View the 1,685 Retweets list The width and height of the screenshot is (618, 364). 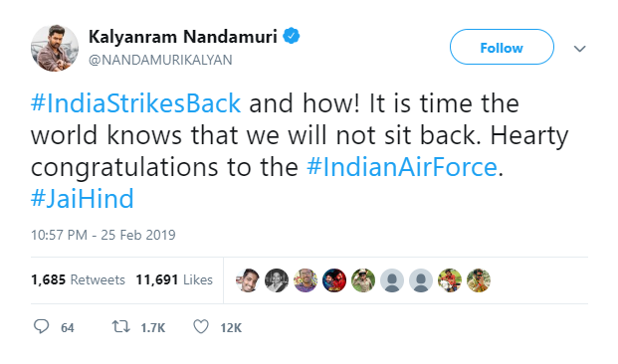click(x=78, y=279)
